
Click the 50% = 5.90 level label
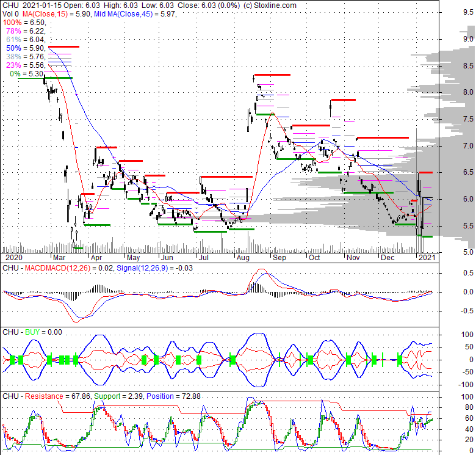tap(26, 48)
